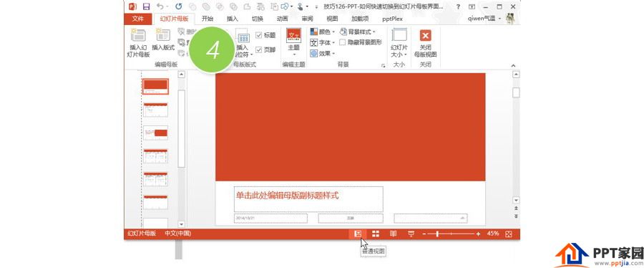Click 中文(中国) language indicator
Screen dimensions: 644x268
[x=178, y=234]
